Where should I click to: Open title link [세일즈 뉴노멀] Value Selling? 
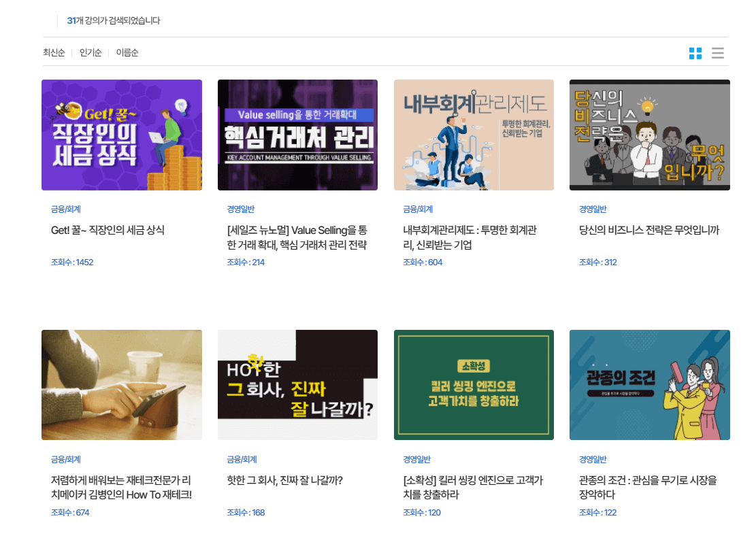(x=297, y=237)
